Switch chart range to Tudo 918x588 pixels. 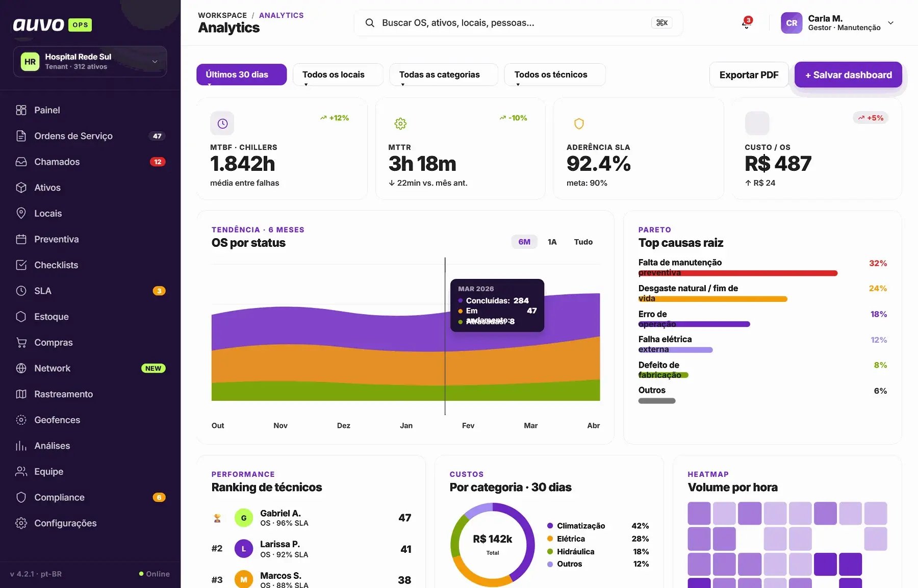click(x=583, y=242)
